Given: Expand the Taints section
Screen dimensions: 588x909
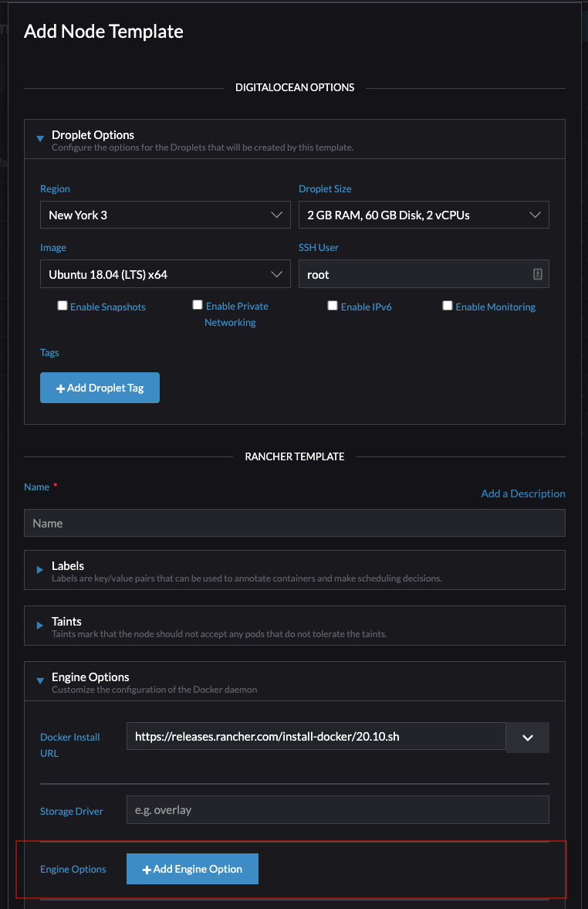Looking at the screenshot, I should tap(41, 626).
